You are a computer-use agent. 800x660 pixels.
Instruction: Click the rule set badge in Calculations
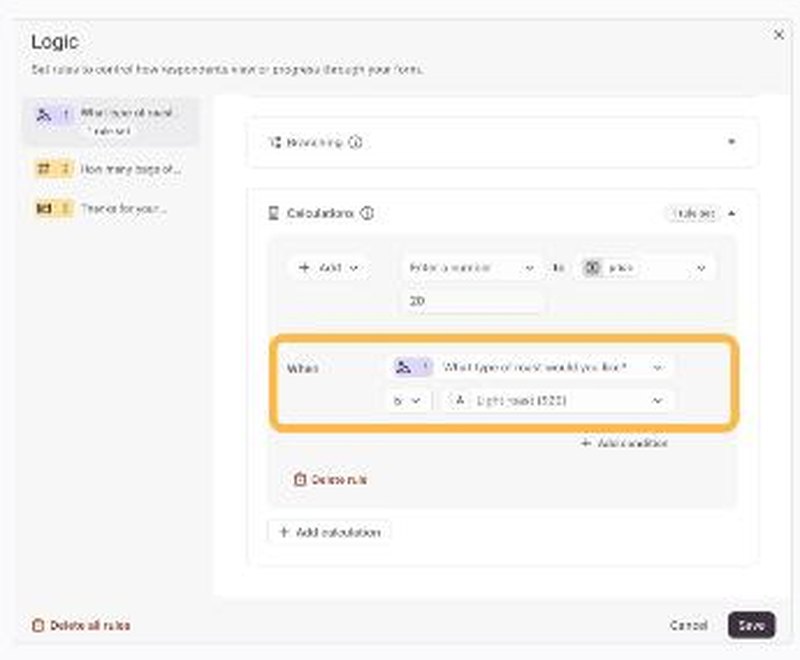[x=693, y=213]
